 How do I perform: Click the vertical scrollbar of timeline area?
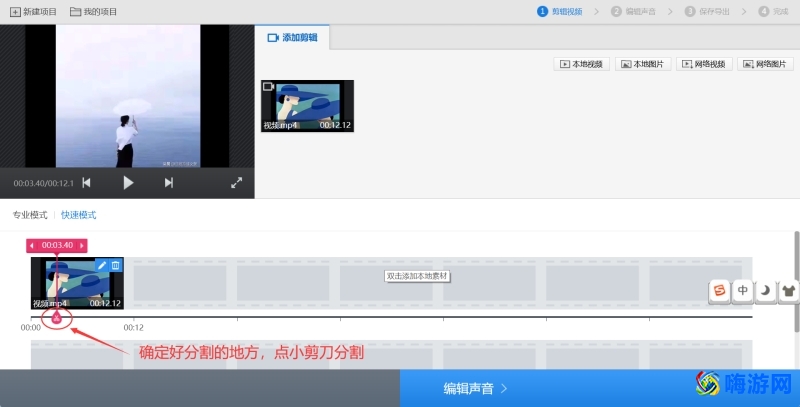click(x=797, y=281)
